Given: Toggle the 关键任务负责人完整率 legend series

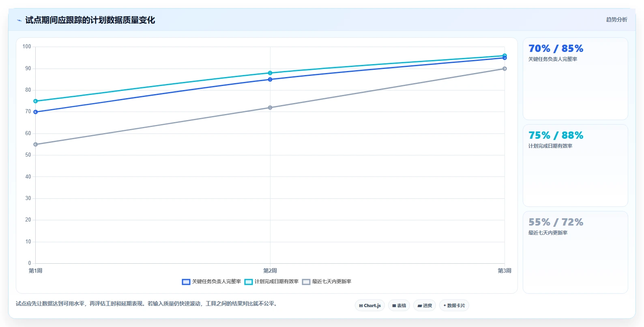Looking at the screenshot, I should [211, 282].
